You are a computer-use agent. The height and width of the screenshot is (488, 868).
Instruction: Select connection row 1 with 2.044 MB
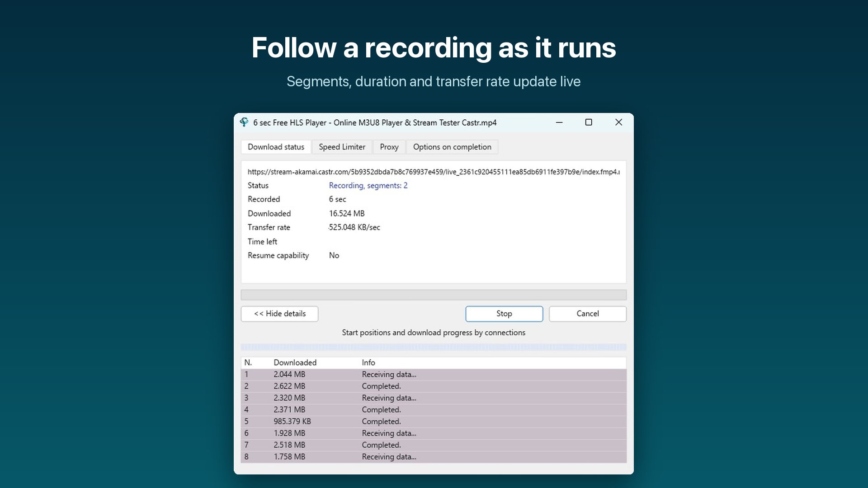(x=434, y=374)
